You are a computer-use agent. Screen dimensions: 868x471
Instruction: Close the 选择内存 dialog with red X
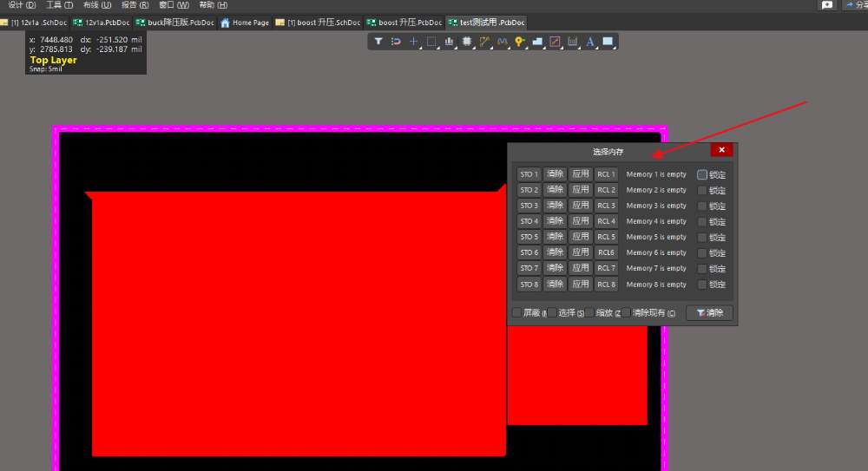pyautogui.click(x=721, y=150)
